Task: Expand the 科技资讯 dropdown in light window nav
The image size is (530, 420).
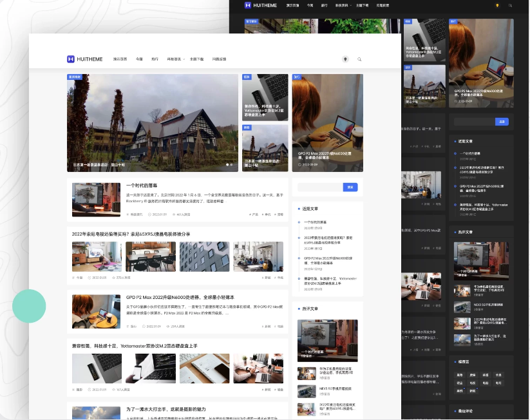Action: [x=176, y=59]
